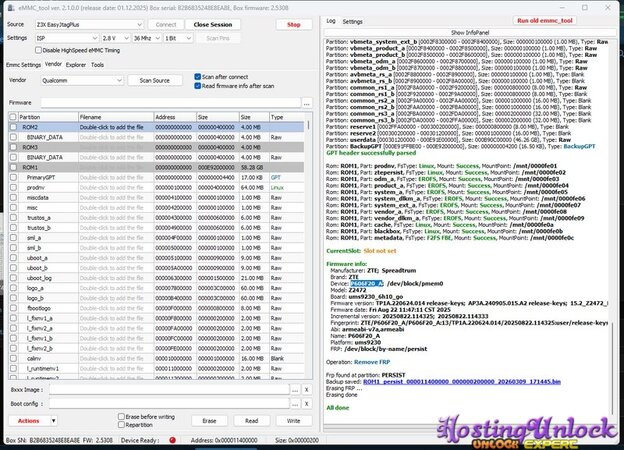The image size is (624, 450).
Task: Enable Disable HighSpeed eMMC Timing checkbox
Action: [39, 50]
